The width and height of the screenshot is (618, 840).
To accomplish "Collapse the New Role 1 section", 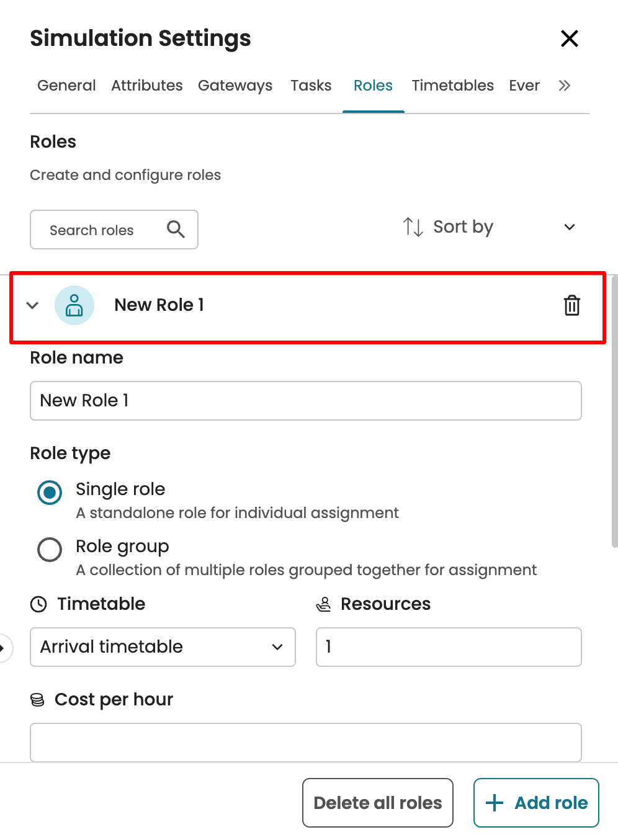I will coord(33,305).
